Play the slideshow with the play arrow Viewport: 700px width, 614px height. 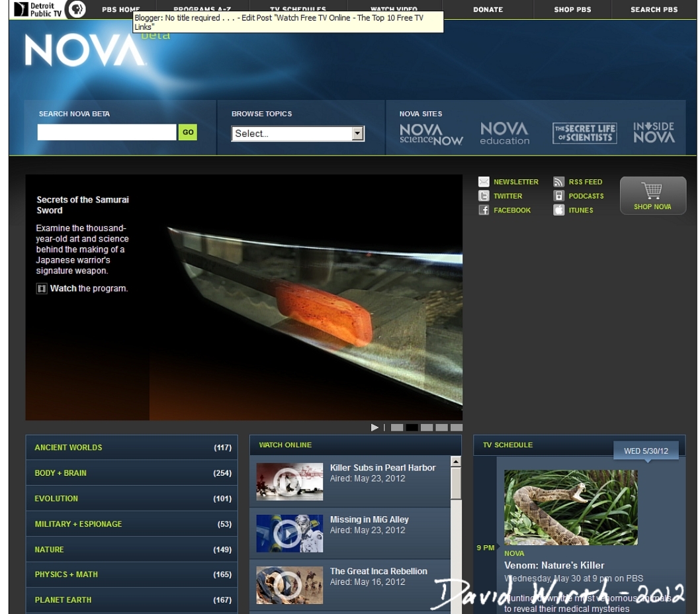point(374,428)
